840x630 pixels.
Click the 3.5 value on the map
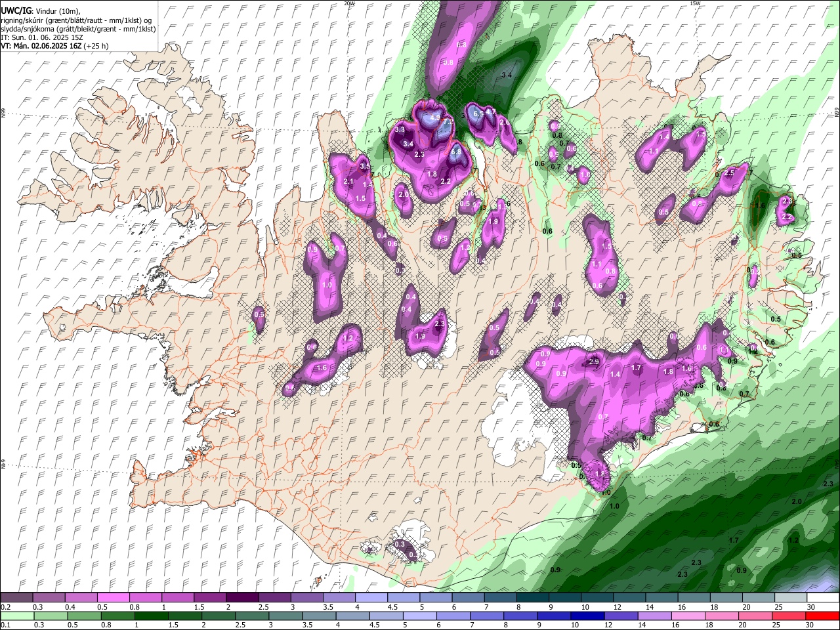click(x=365, y=167)
